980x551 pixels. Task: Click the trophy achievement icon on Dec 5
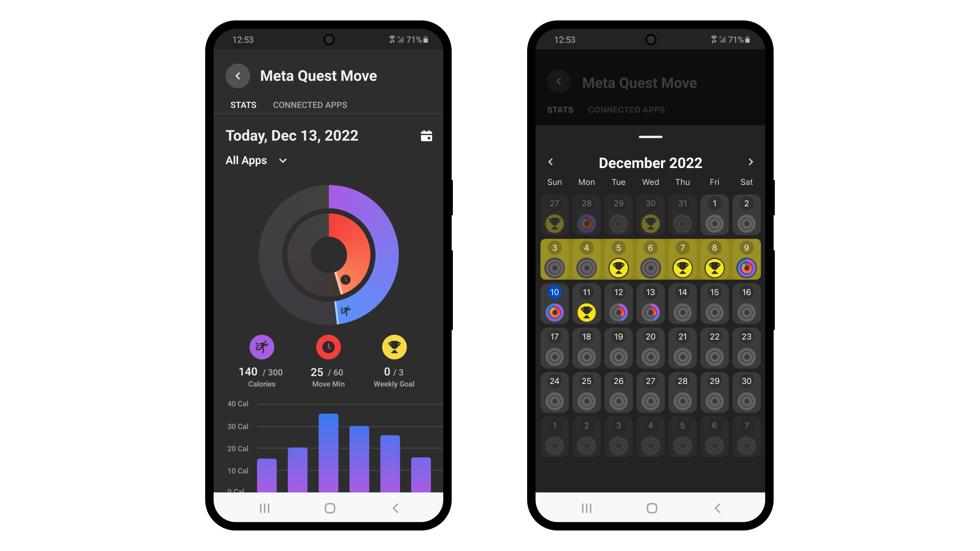coord(618,267)
